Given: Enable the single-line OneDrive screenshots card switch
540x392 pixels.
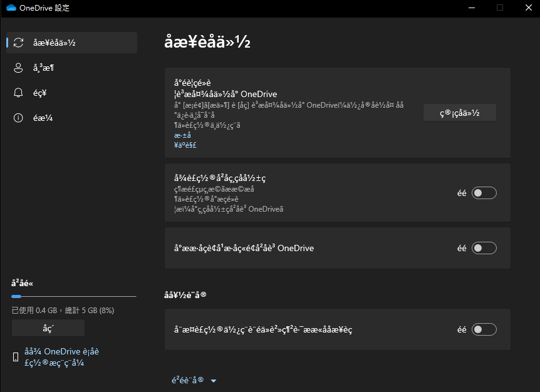Looking at the screenshot, I should (484, 248).
